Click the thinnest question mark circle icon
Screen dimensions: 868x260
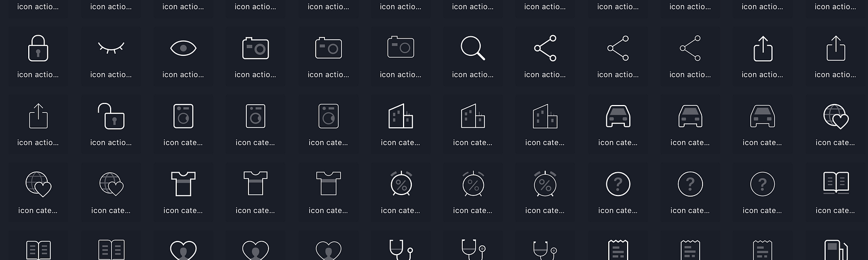click(762, 184)
